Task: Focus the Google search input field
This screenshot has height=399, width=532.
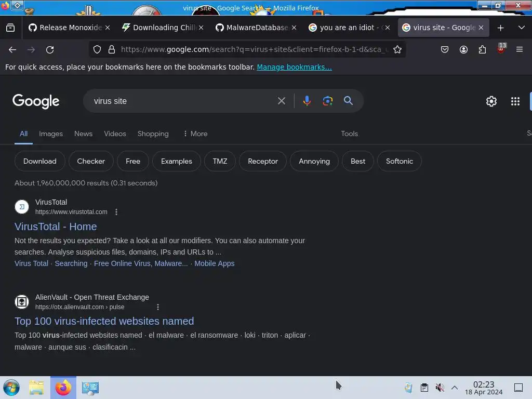Action: click(x=183, y=101)
